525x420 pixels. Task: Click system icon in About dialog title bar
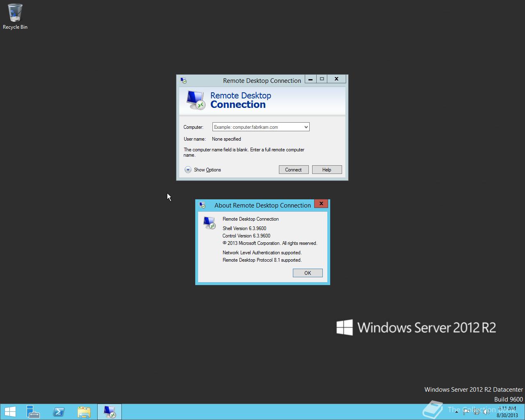(x=202, y=205)
